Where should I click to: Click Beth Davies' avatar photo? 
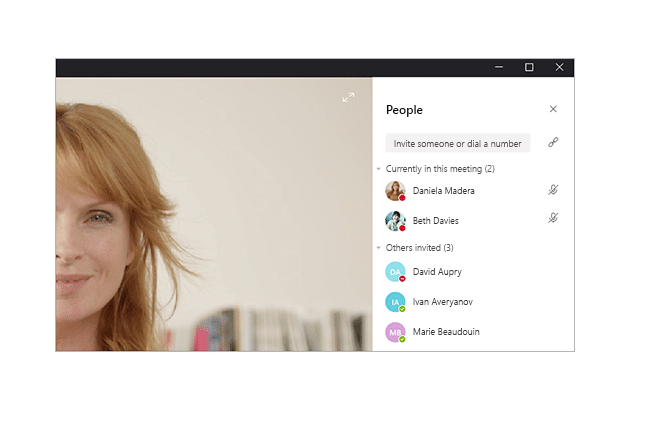[395, 220]
